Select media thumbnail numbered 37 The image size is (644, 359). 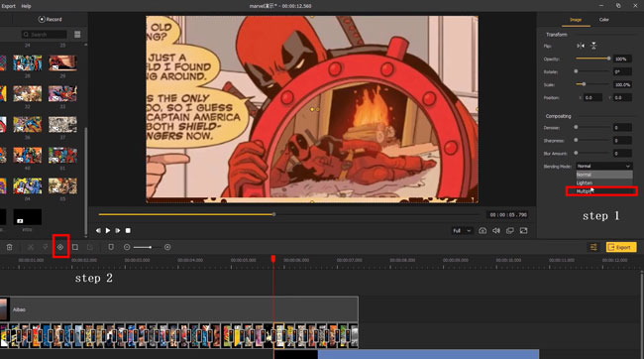click(62, 125)
